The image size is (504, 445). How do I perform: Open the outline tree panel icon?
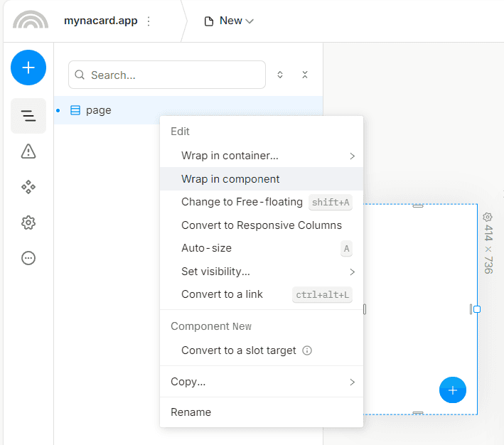click(x=28, y=116)
